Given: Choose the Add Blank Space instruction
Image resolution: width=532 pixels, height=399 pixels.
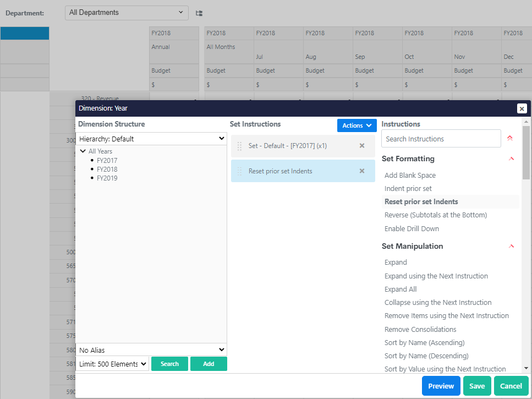Looking at the screenshot, I should point(410,175).
